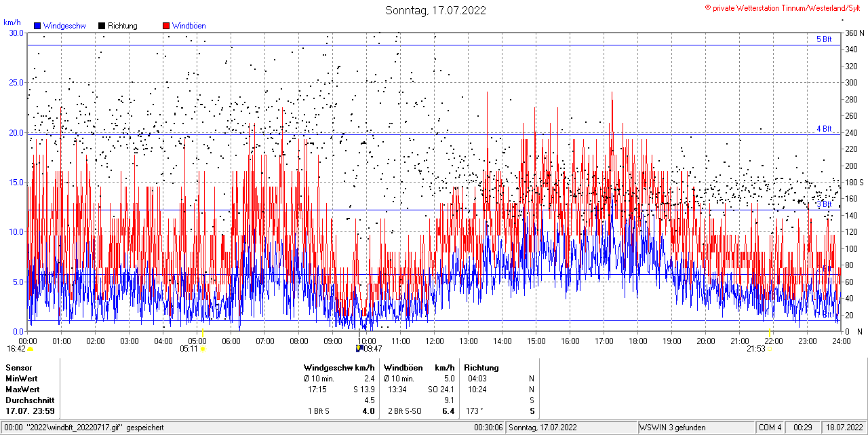The height and width of the screenshot is (435, 868).
Task: Click the 25.0 value on the left axis
Action: tap(16, 82)
